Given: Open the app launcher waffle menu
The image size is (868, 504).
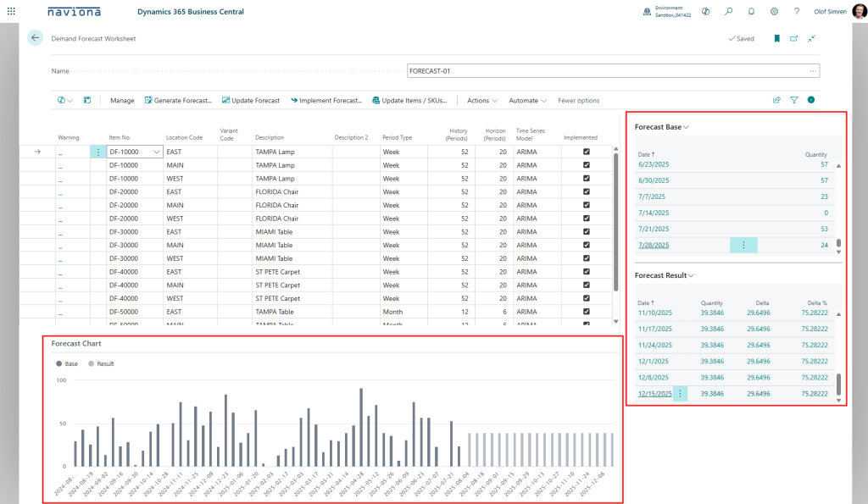Looking at the screenshot, I should [11, 12].
